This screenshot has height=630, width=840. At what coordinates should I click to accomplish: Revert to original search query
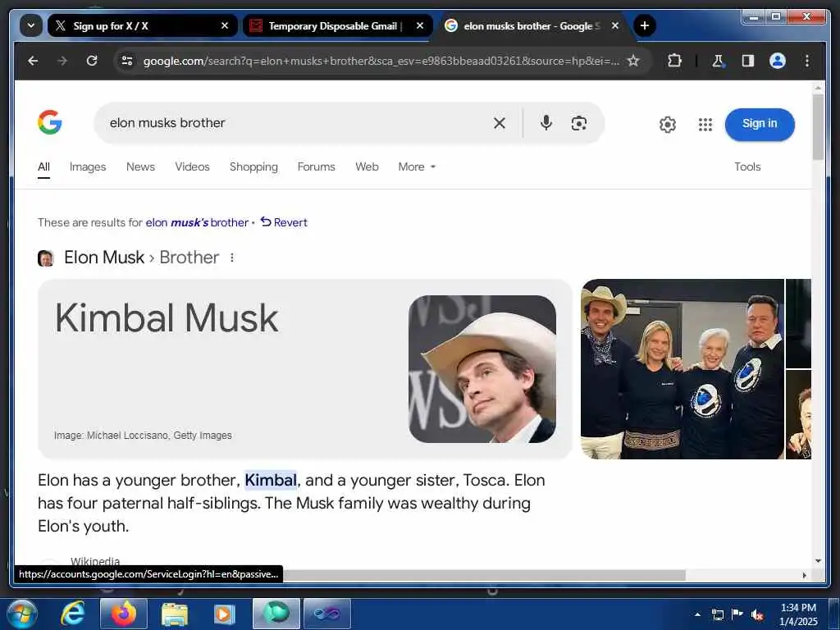tap(284, 222)
